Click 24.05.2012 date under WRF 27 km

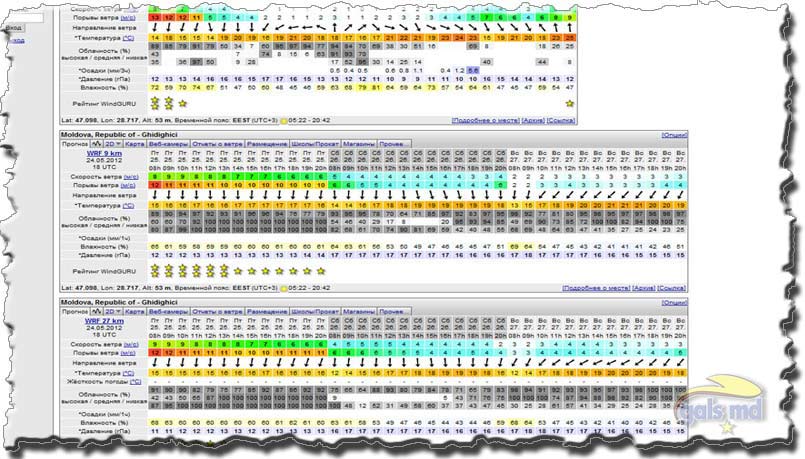pyautogui.click(x=104, y=328)
